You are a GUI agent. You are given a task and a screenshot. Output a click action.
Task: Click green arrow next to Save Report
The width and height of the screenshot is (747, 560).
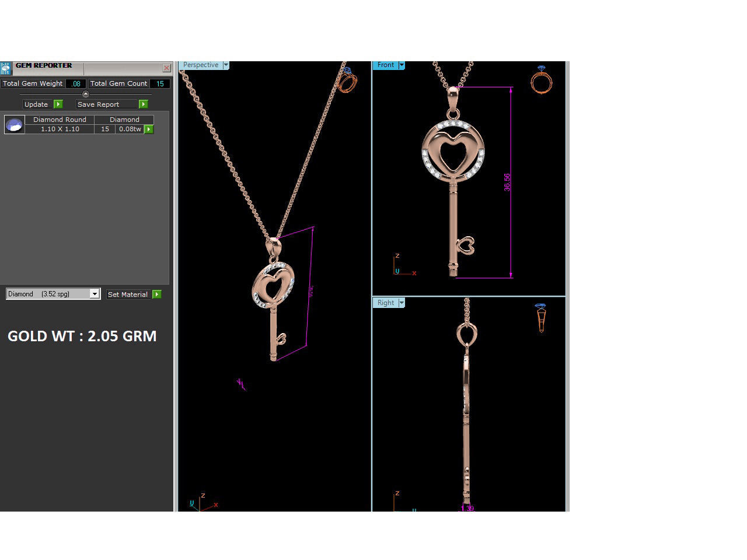pyautogui.click(x=143, y=104)
